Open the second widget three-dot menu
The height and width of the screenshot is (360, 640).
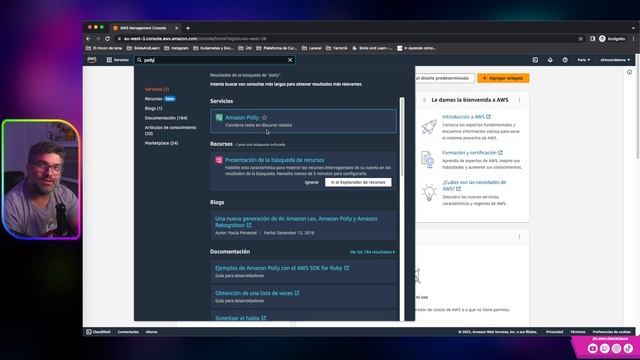tap(519, 237)
